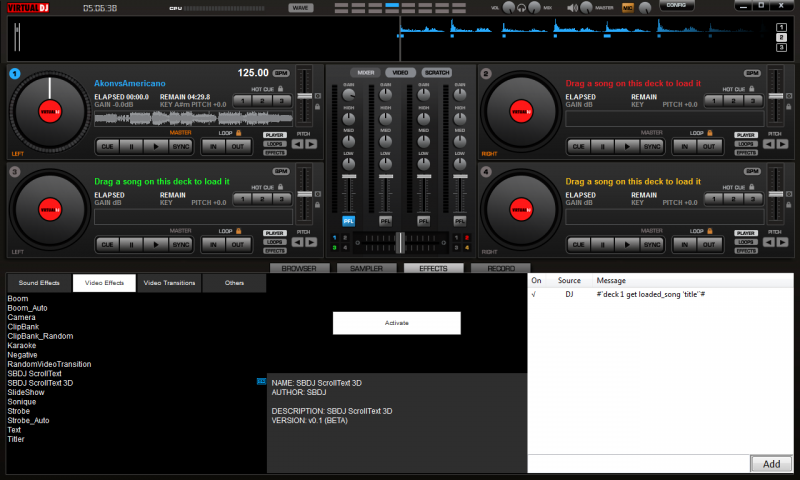Image resolution: width=800 pixels, height=480 pixels.
Task: Play deck 1 with the play button
Action: click(156, 147)
